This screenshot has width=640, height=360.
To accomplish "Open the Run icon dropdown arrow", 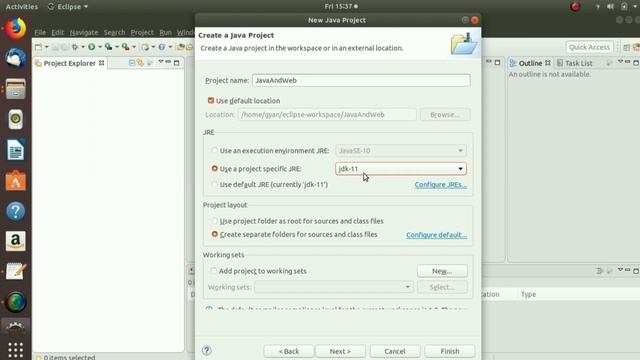I will [x=100, y=47].
